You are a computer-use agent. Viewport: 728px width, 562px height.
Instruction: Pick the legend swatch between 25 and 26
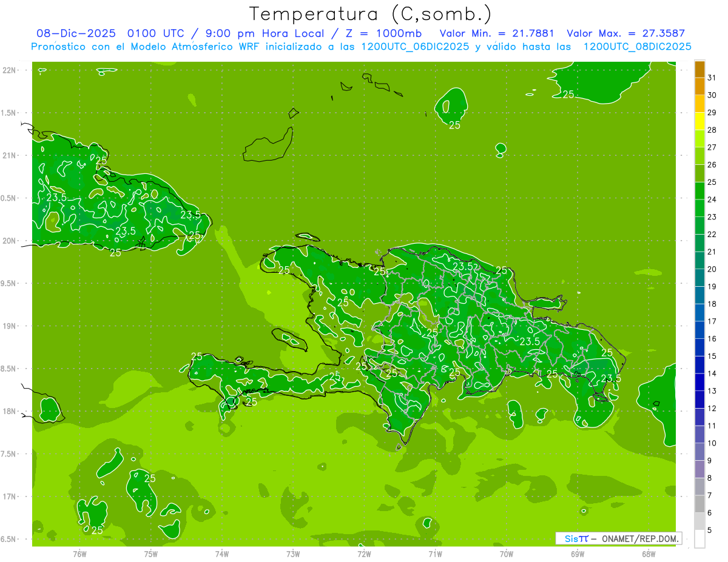tap(699, 173)
